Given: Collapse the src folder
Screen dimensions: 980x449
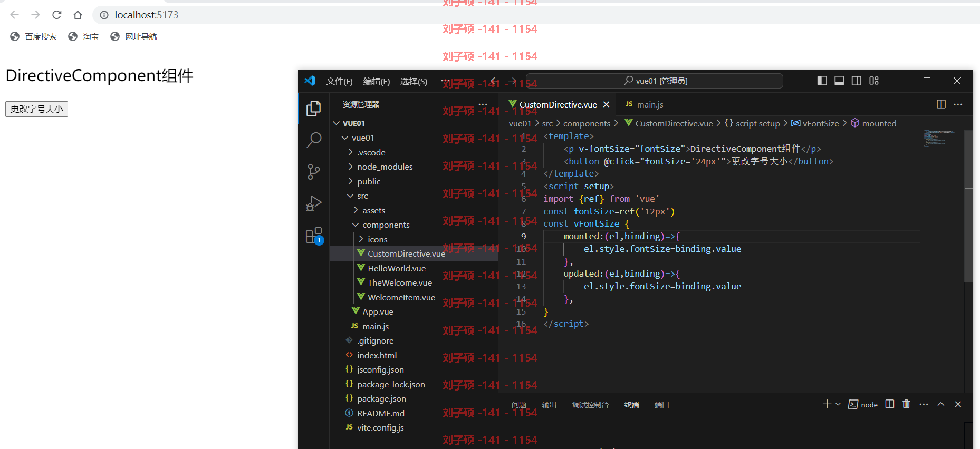Looking at the screenshot, I should pyautogui.click(x=350, y=196).
